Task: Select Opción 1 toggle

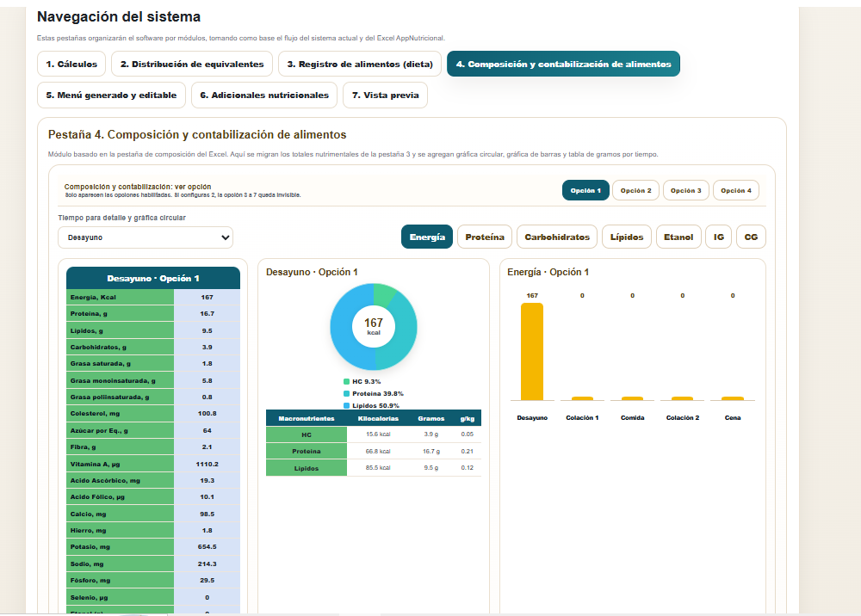Action: click(585, 190)
